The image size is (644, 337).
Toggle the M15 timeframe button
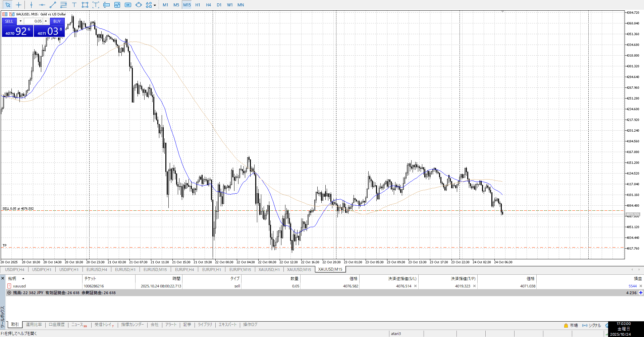click(187, 5)
